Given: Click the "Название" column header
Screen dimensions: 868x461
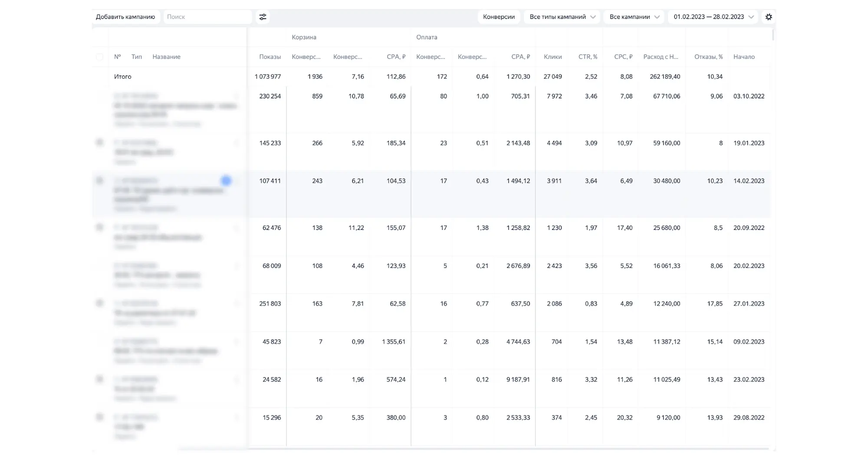Looking at the screenshot, I should [166, 57].
